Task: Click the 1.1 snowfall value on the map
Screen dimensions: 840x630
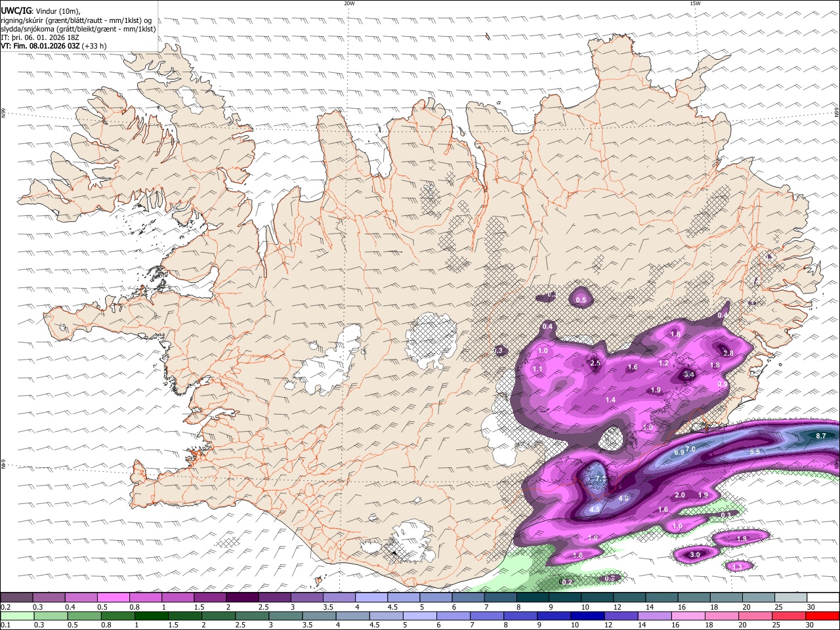Action: point(537,369)
